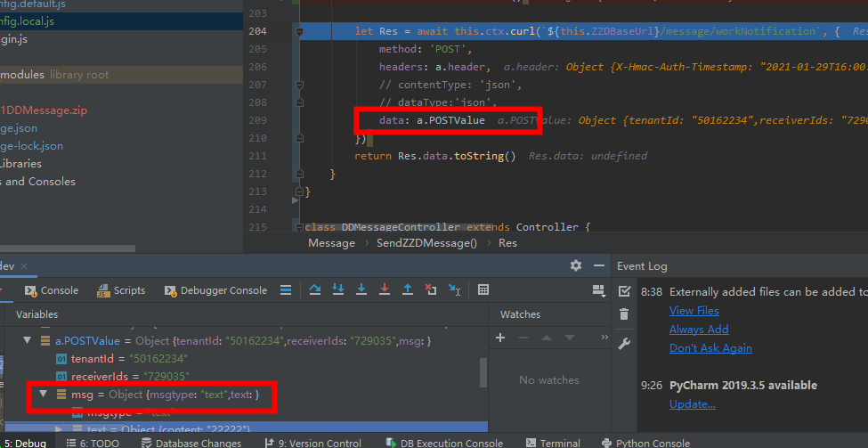
Task: Click the View Files link
Action: click(x=694, y=310)
